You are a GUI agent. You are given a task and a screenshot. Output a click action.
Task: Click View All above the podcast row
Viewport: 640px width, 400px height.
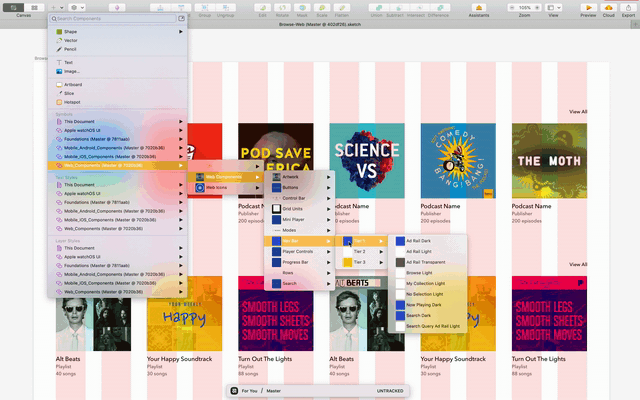(578, 111)
